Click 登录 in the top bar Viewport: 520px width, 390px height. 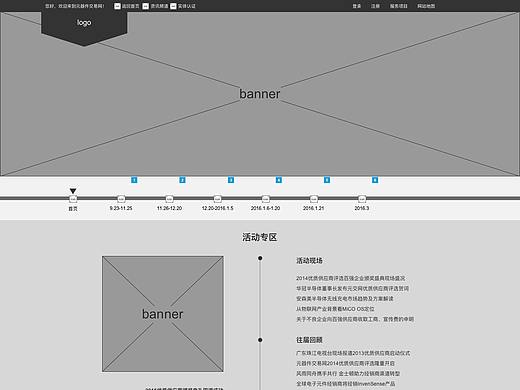357,6
